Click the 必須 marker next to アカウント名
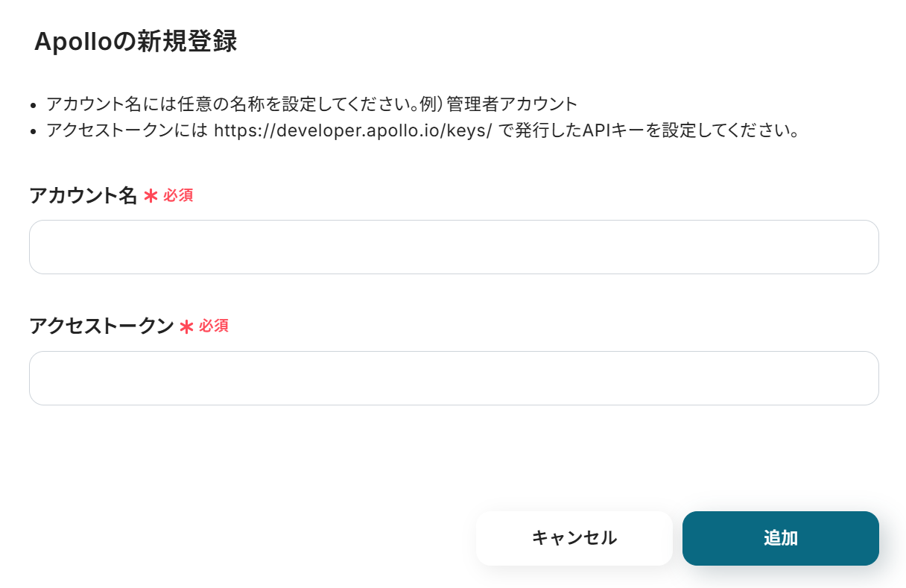This screenshot has width=906, height=588. pyautogui.click(x=178, y=196)
